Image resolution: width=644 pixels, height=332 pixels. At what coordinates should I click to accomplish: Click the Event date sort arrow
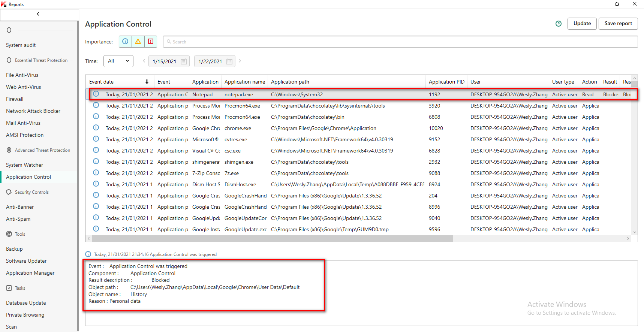point(147,82)
